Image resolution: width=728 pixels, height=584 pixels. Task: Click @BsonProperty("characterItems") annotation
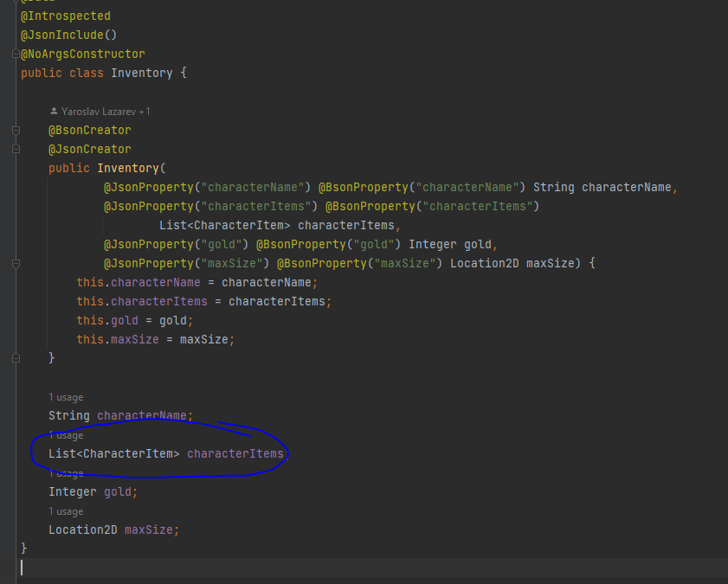pos(432,207)
